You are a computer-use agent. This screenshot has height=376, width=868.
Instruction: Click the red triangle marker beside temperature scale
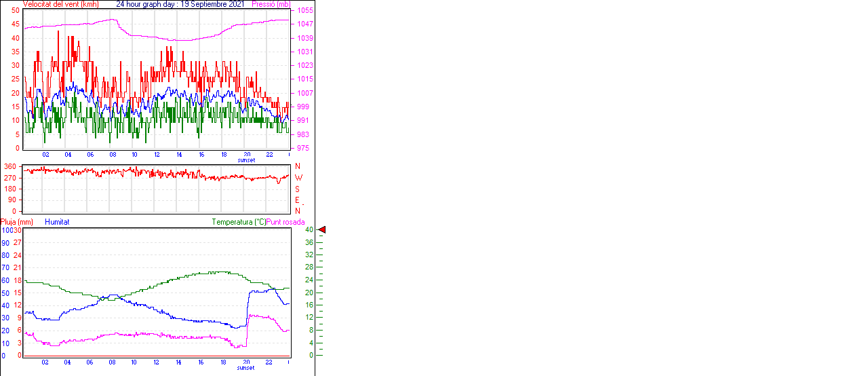click(x=322, y=230)
